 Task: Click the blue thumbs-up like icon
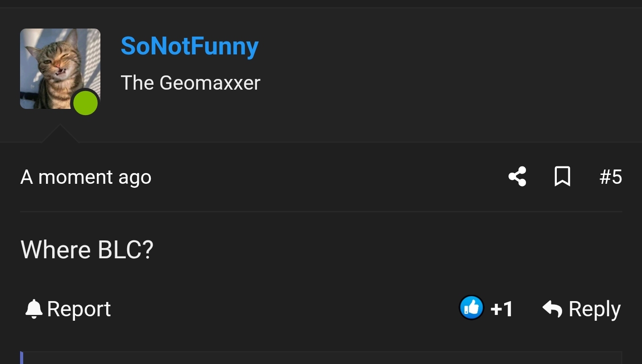[x=471, y=308]
